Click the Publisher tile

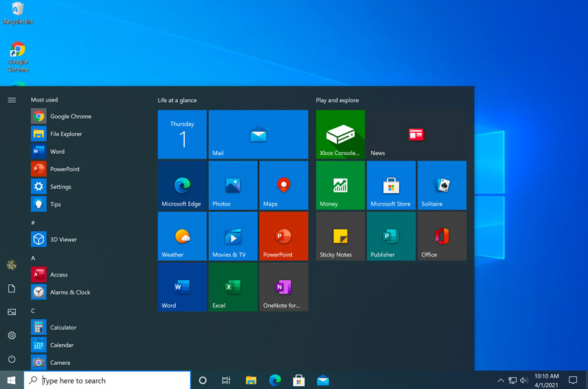391,237
